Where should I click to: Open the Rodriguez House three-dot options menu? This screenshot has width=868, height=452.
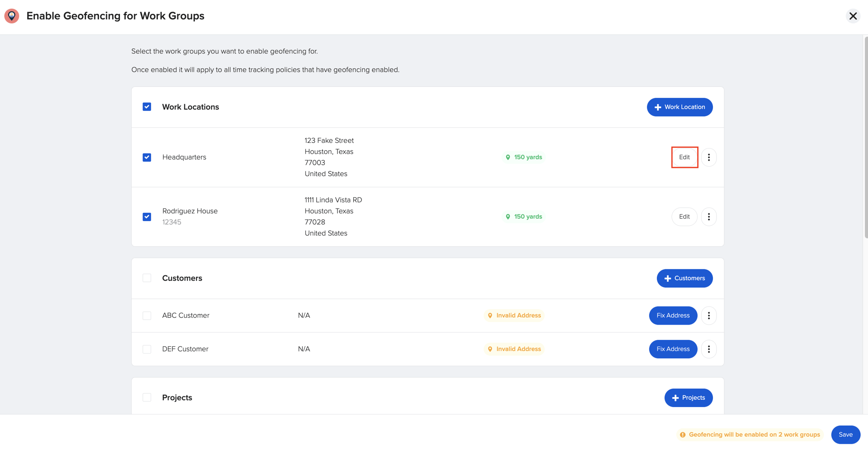pyautogui.click(x=709, y=217)
